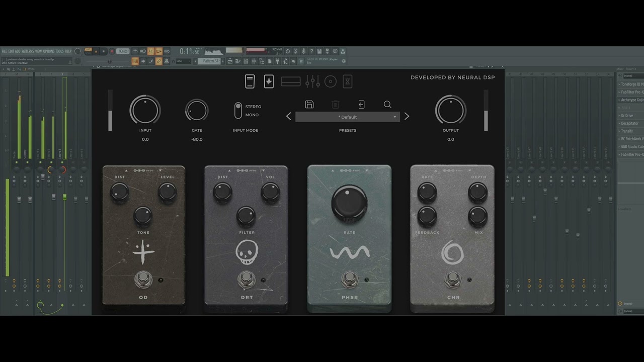Open the Default presets dropdown

click(x=348, y=117)
